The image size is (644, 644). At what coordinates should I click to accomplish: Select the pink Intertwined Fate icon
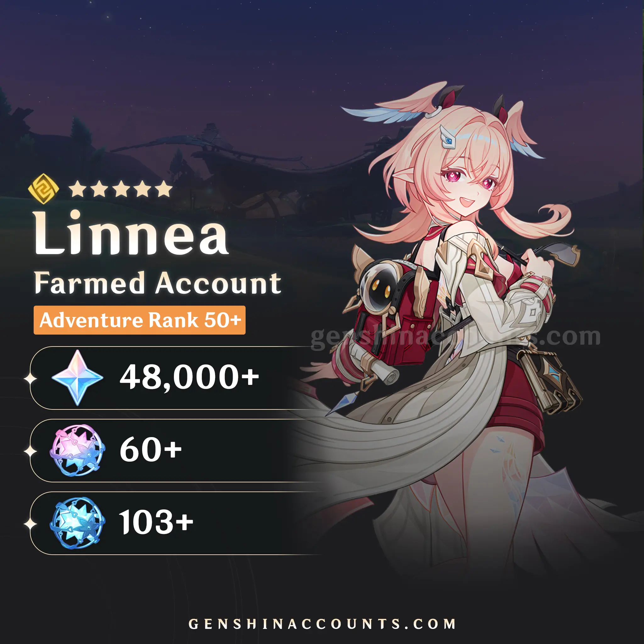77,450
